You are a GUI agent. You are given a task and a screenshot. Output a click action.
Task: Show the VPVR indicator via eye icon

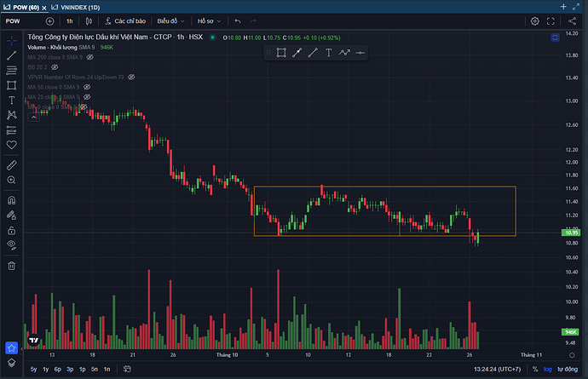pyautogui.click(x=132, y=77)
